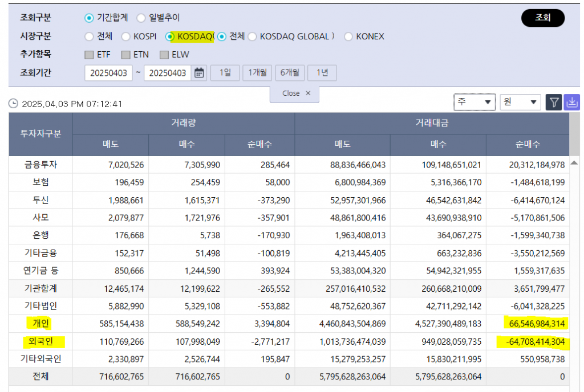This screenshot has height=392, width=584.
Task: Open the 주 unit dropdown
Action: (x=474, y=102)
